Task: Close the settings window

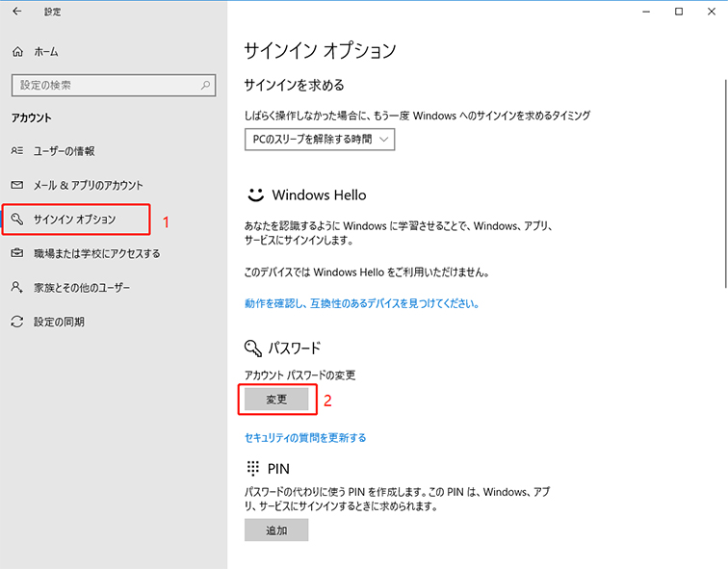Action: (712, 12)
